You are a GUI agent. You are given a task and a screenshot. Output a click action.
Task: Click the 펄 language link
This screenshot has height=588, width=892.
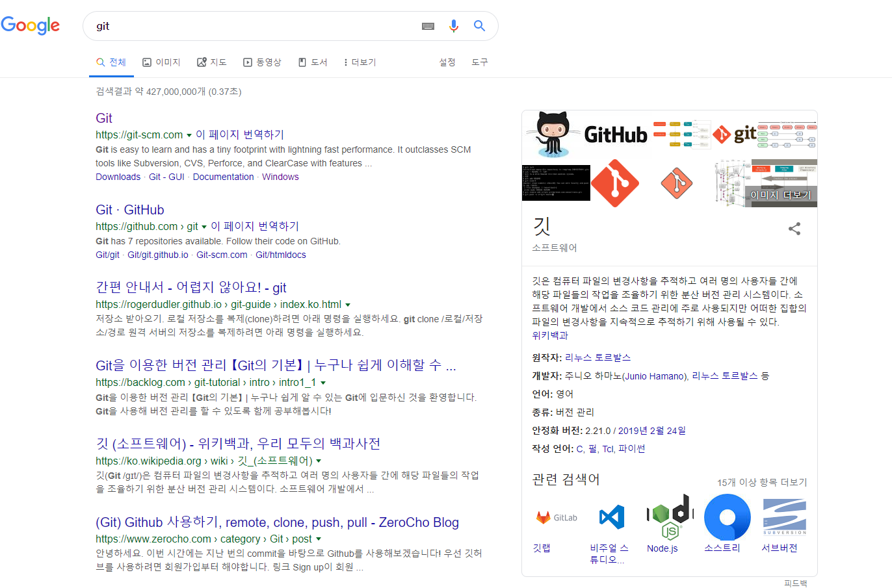pos(593,449)
